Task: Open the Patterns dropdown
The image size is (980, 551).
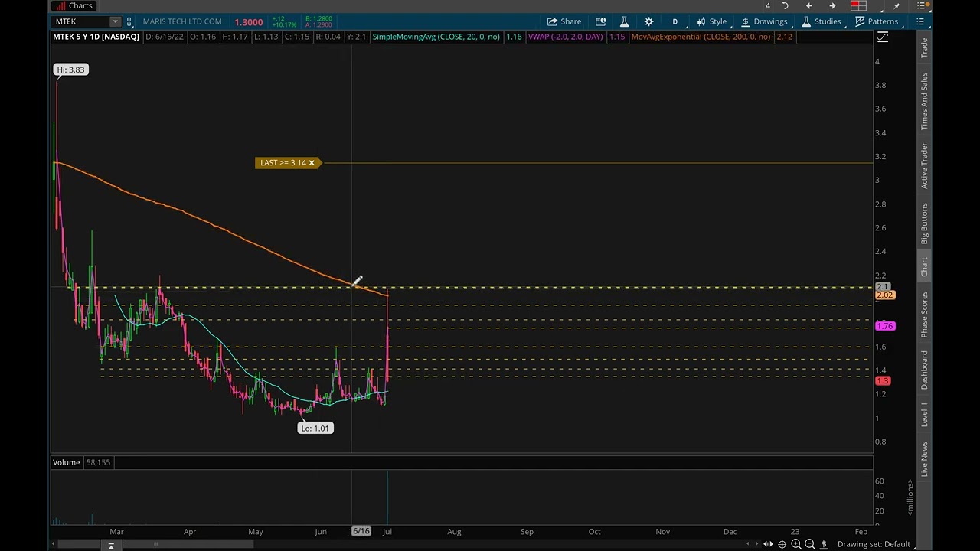Action: tap(877, 21)
